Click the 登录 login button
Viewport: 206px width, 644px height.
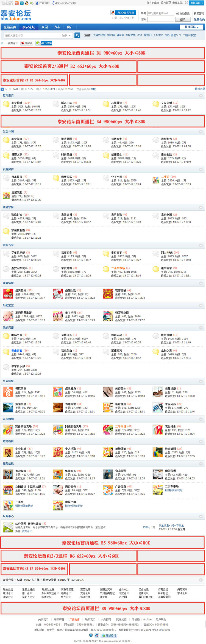[x=183, y=19]
